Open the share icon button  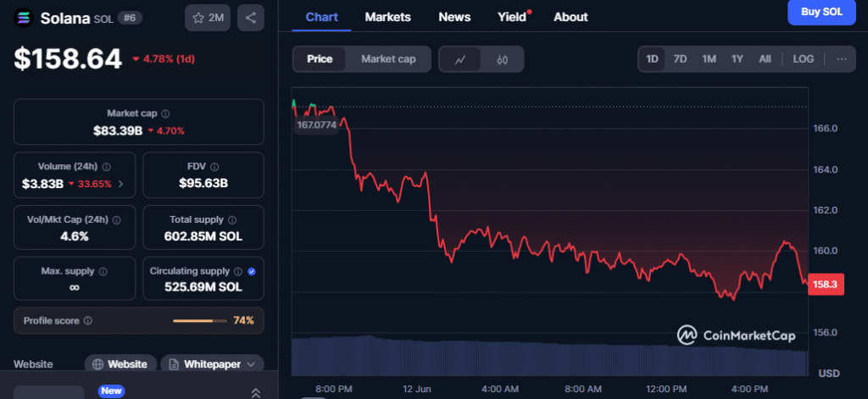click(x=251, y=18)
